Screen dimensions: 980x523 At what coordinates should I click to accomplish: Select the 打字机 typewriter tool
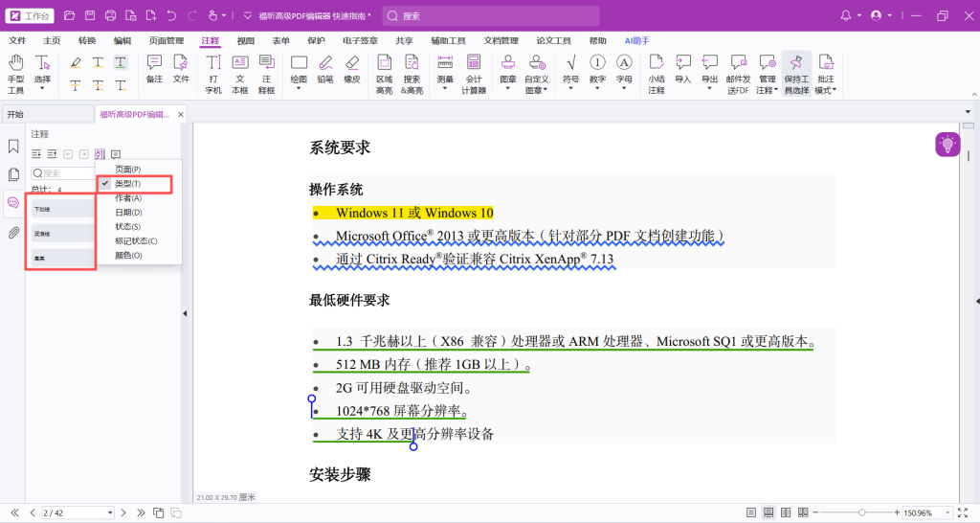click(x=213, y=73)
